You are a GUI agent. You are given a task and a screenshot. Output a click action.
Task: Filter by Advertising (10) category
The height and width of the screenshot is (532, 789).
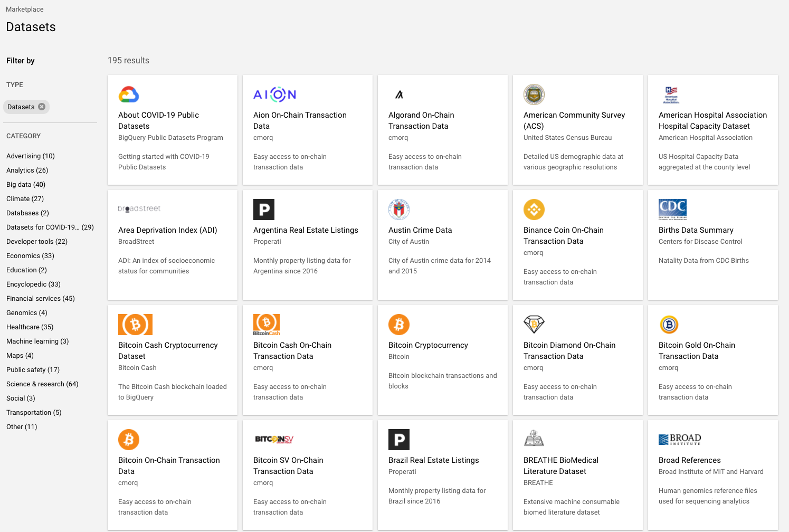tap(31, 156)
